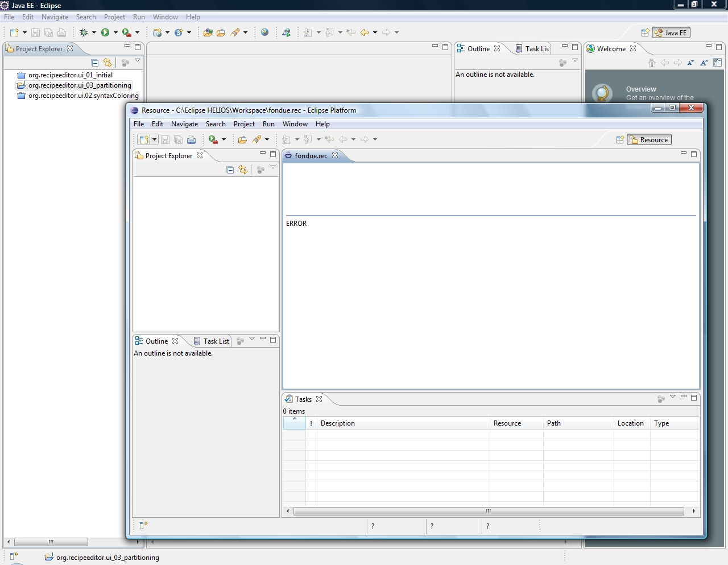This screenshot has height=565, width=728.
Task: Close the Tasks view tab
Action: pyautogui.click(x=319, y=399)
